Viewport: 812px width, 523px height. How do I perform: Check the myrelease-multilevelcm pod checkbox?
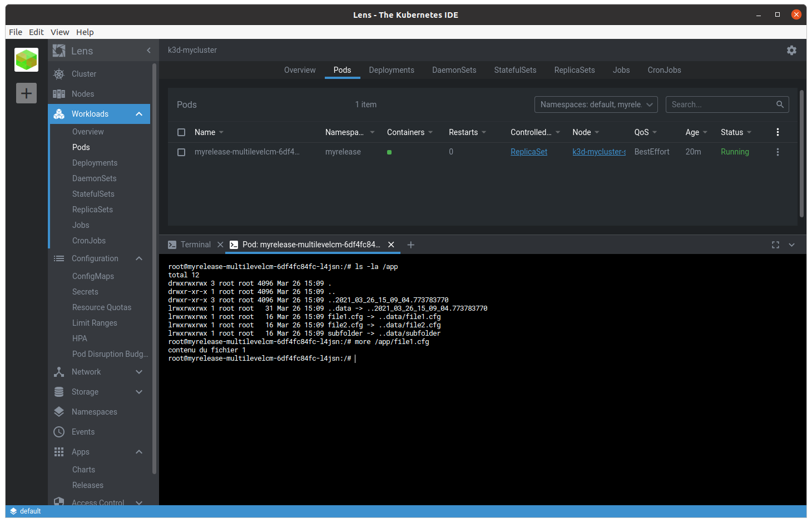coord(181,152)
